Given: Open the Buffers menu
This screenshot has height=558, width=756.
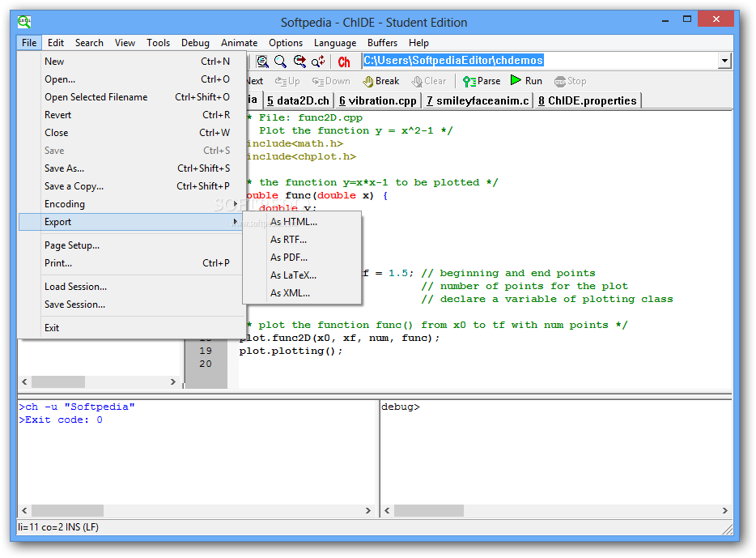Looking at the screenshot, I should [382, 42].
